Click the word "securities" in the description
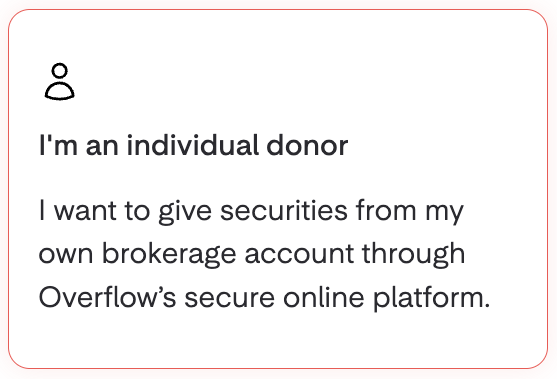This screenshot has height=379, width=557. click(x=284, y=210)
